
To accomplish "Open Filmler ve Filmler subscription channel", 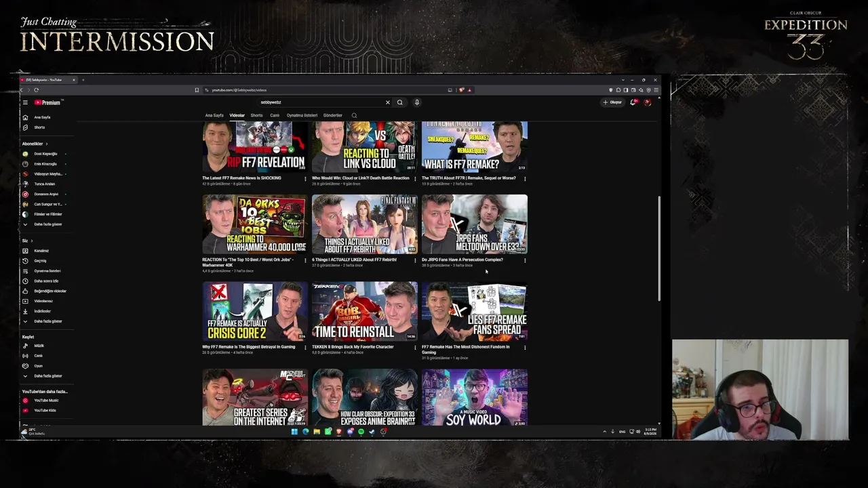I will pos(47,214).
